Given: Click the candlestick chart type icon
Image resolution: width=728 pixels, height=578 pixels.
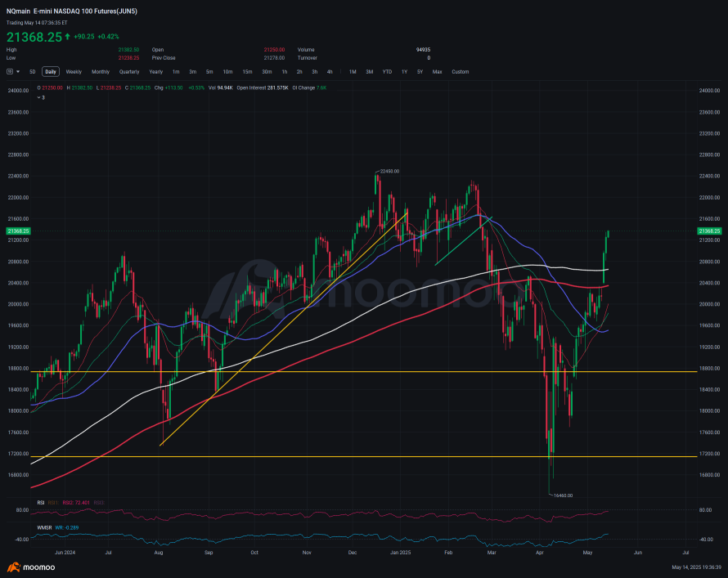Looking at the screenshot, I should [10, 72].
